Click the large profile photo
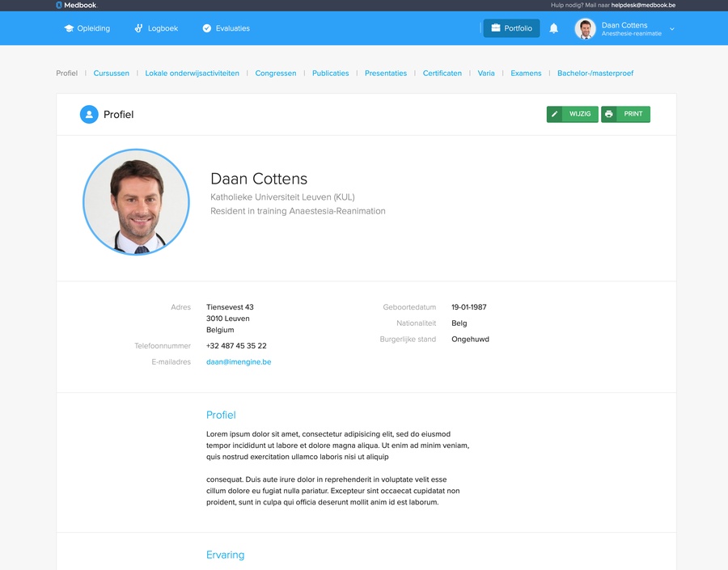The height and width of the screenshot is (570, 728). click(136, 202)
